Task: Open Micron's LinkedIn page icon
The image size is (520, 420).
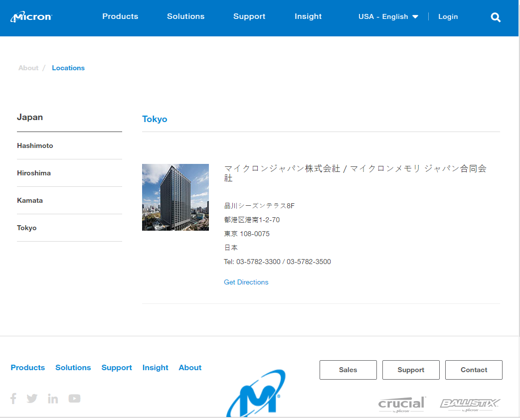Action: point(53,398)
